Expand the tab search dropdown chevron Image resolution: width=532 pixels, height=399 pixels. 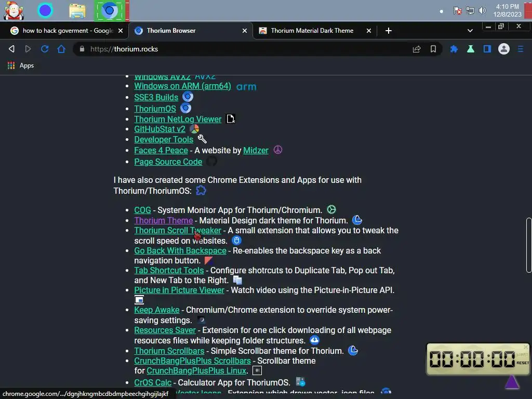[470, 31]
